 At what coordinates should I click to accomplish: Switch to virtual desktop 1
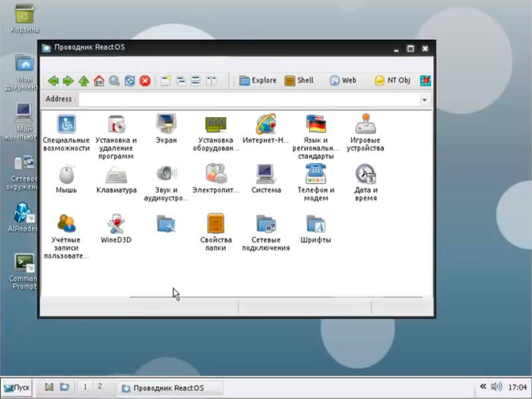tap(85, 387)
